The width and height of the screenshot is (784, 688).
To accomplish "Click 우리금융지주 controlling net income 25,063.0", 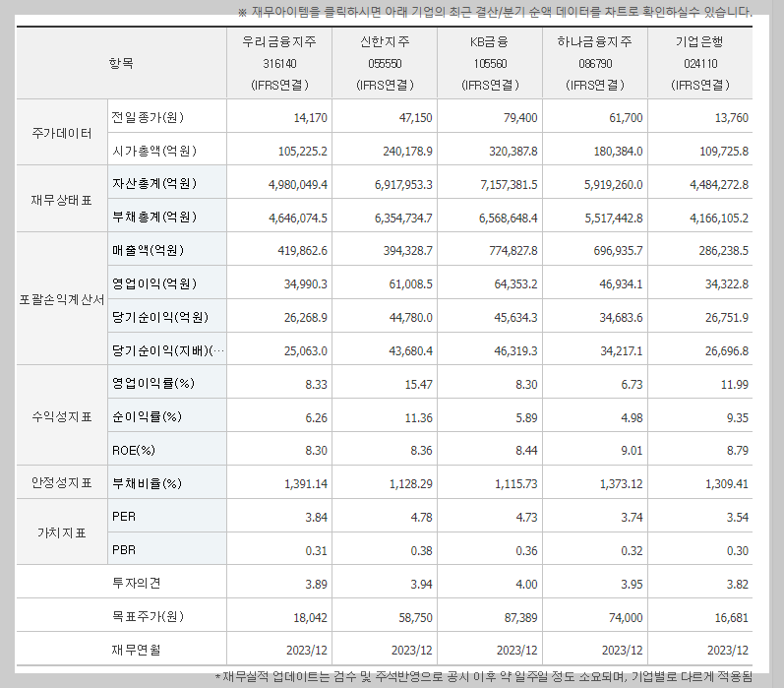I will point(306,351).
